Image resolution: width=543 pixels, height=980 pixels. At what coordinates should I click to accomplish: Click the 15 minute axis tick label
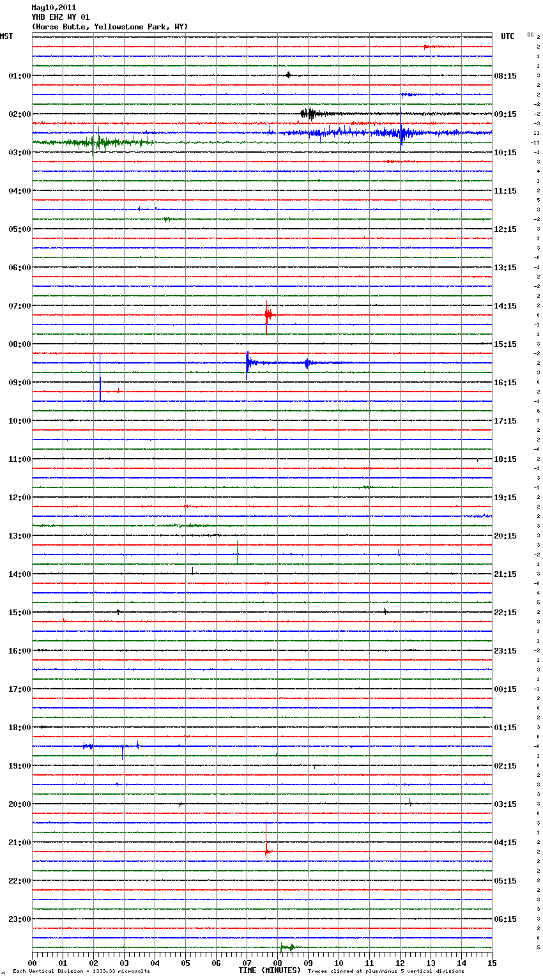pos(492,963)
